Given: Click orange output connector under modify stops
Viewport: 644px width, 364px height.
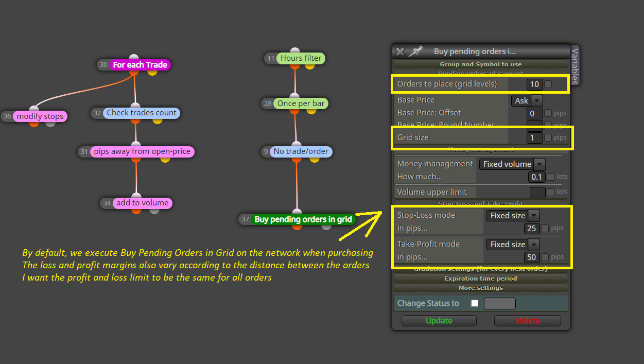Looking at the screenshot, I should 34,124.
